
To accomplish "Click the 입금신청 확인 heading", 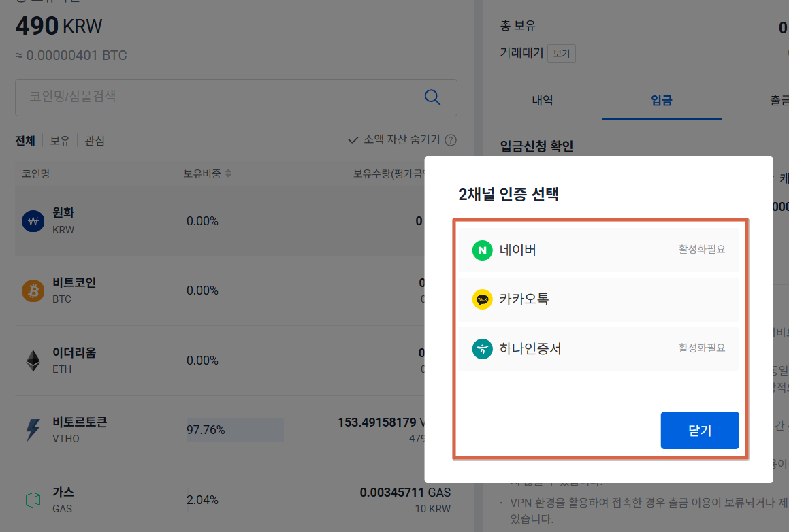I will pyautogui.click(x=536, y=146).
